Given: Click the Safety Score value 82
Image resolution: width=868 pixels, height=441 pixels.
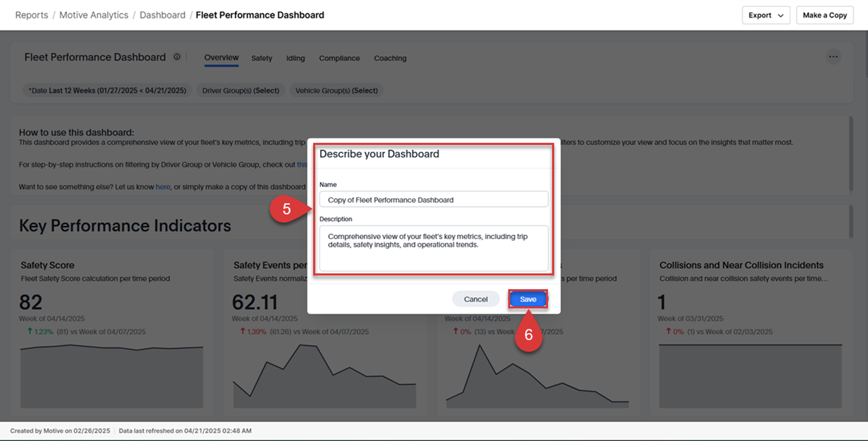Looking at the screenshot, I should point(31,302).
